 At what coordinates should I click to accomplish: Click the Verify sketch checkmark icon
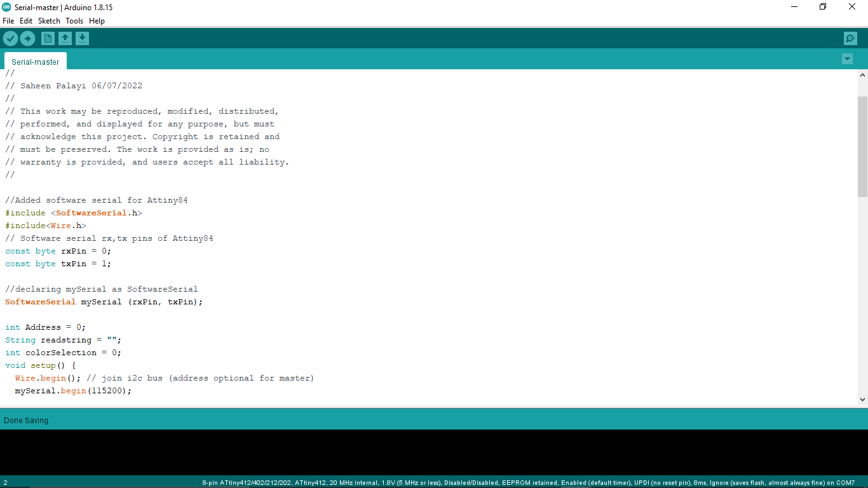10,39
